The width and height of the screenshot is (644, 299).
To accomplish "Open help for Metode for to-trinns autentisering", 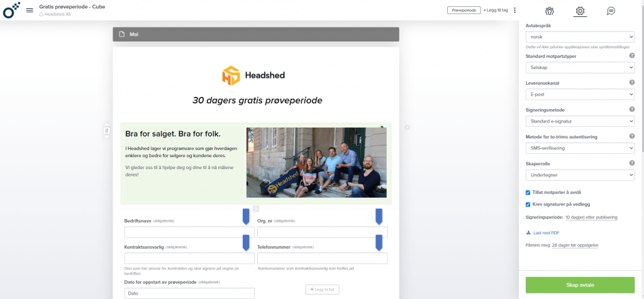I will tap(631, 136).
